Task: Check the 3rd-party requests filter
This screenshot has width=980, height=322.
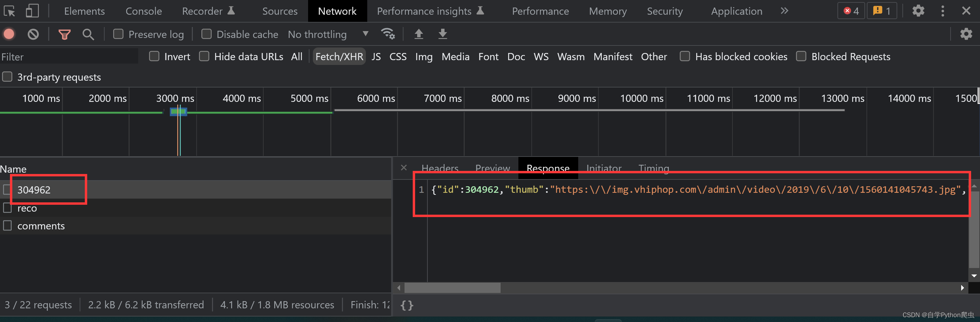Action: [x=7, y=77]
